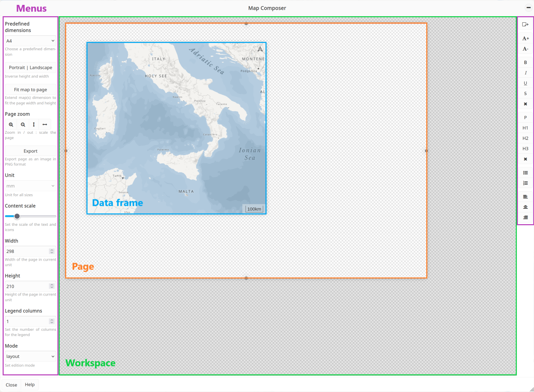Screen dimensions: 534x392
Task: Open the Mode dropdown
Action: click(30, 356)
